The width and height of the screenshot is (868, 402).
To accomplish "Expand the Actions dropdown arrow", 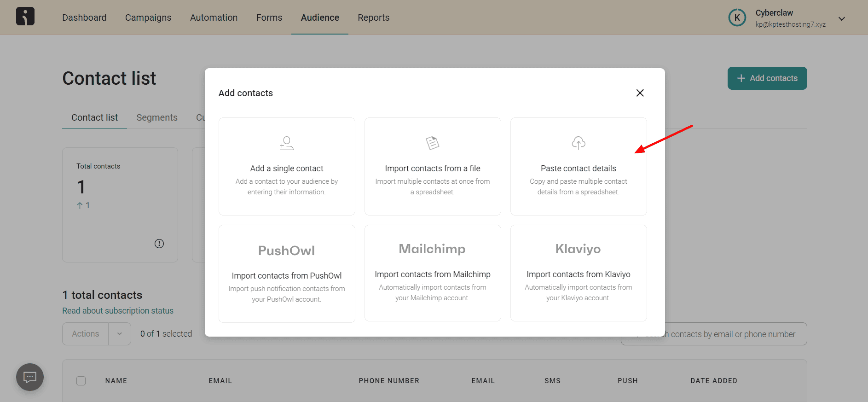I will (x=120, y=334).
